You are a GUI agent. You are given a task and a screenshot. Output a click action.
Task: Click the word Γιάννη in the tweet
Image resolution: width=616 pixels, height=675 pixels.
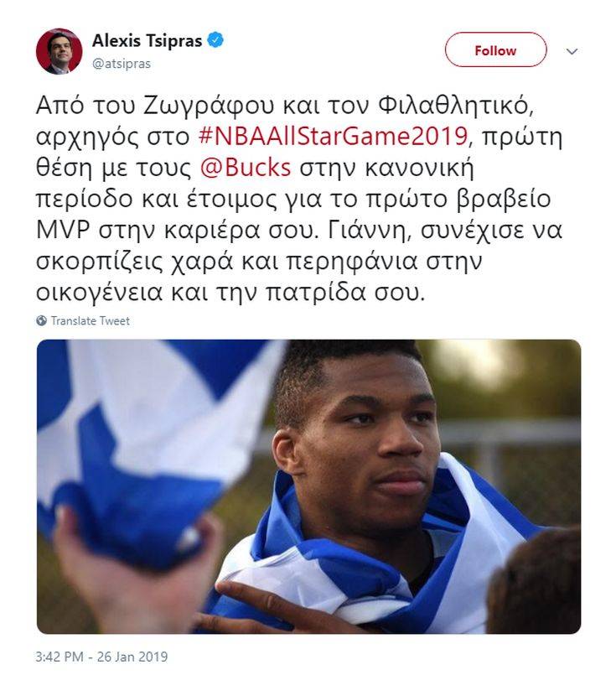click(368, 231)
